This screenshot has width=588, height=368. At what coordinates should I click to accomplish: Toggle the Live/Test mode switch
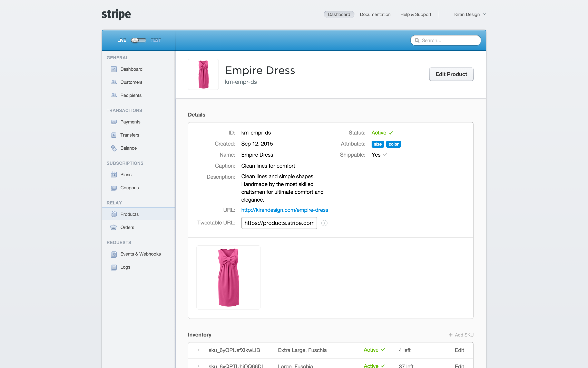[138, 40]
